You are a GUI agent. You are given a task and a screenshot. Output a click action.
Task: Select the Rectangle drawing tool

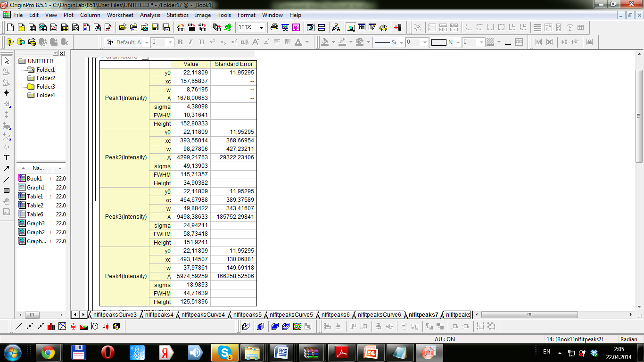[x=7, y=190]
